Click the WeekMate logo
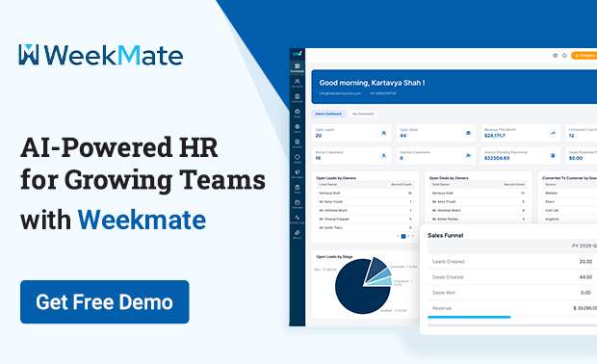 pyautogui.click(x=101, y=55)
